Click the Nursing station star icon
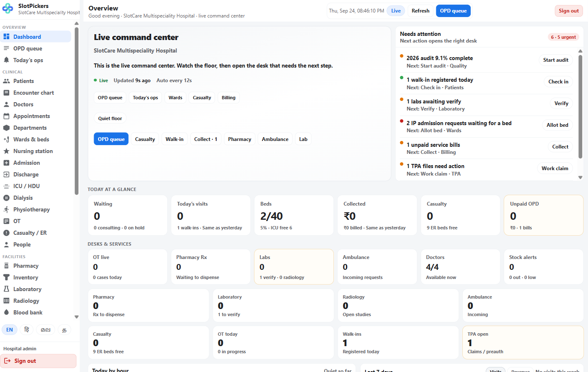 [6, 151]
